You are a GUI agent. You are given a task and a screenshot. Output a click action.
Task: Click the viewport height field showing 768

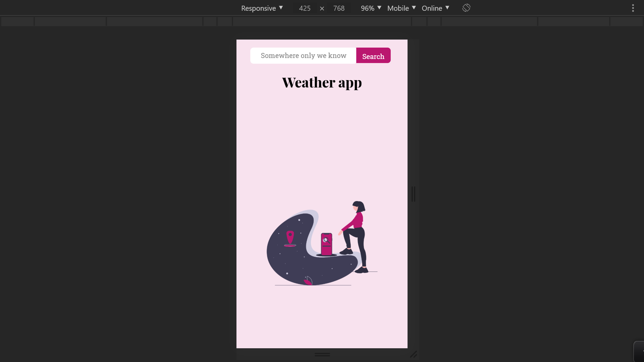[x=339, y=8]
